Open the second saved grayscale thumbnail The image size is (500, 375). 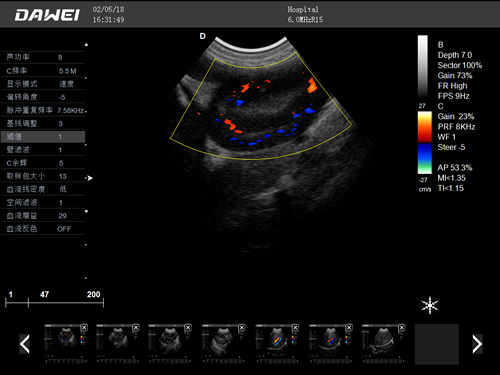pyautogui.click(x=117, y=343)
